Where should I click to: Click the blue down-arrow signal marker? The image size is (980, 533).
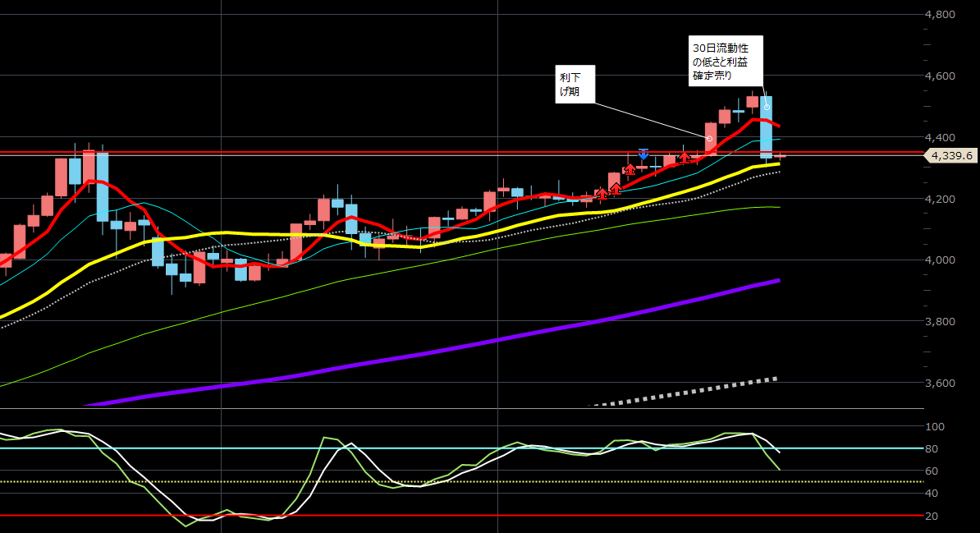click(x=643, y=154)
